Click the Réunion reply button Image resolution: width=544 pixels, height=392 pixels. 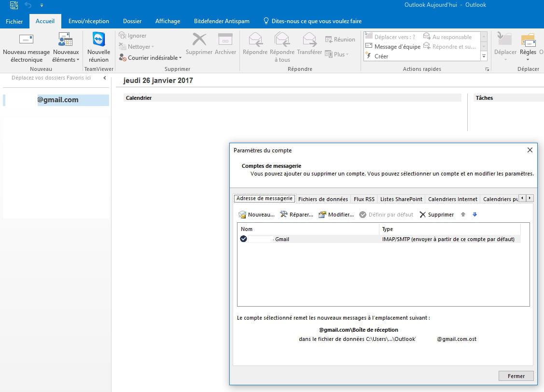point(340,40)
